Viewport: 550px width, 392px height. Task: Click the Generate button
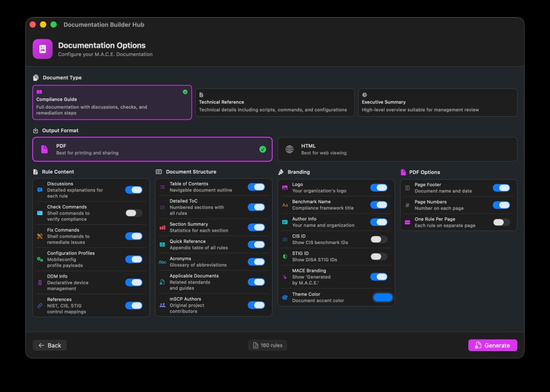click(492, 345)
